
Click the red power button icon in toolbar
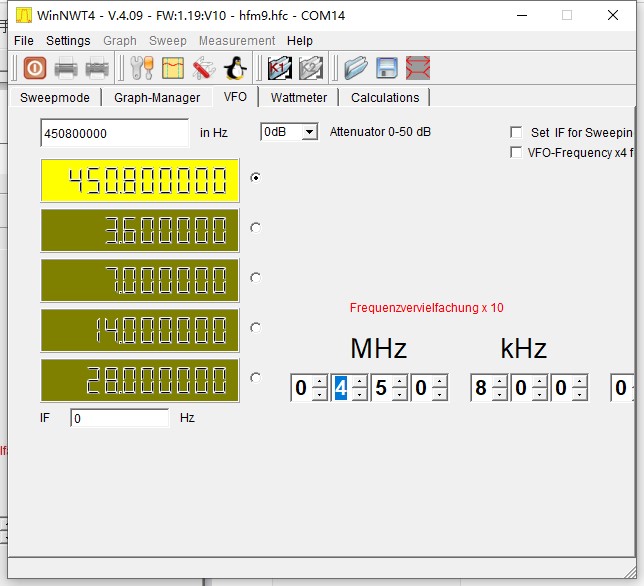tap(35, 68)
